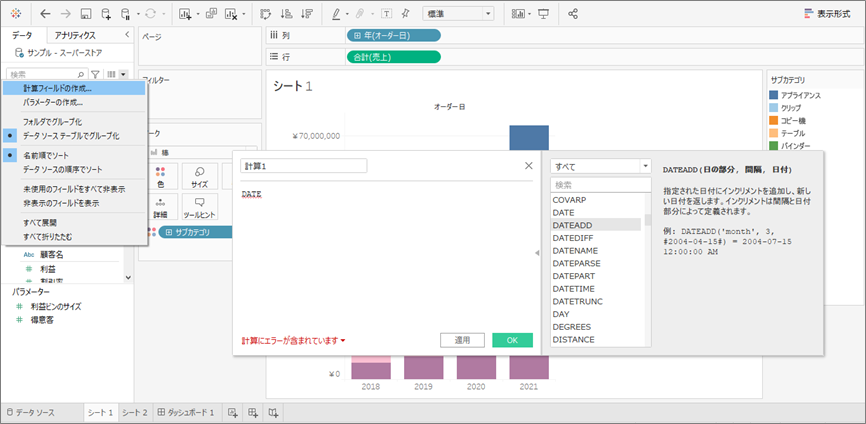The image size is (866, 424).
Task: Sort ascending toolbar icon
Action: [x=286, y=14]
